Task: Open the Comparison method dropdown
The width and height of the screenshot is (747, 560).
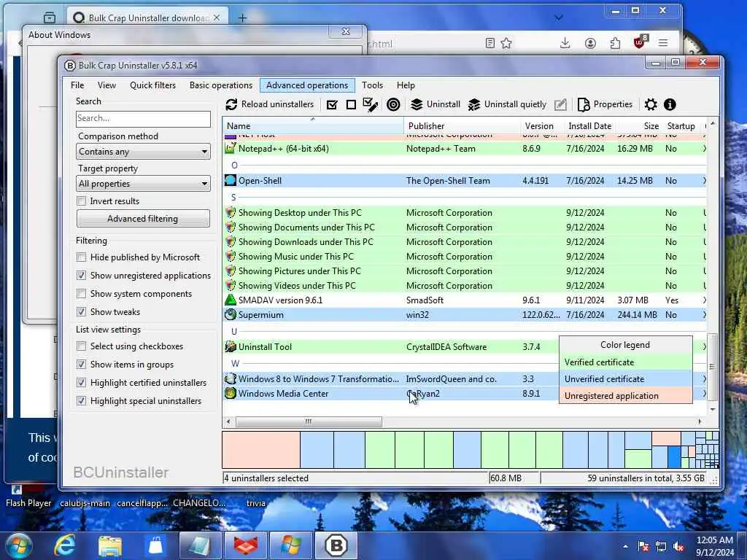Action: (x=143, y=152)
